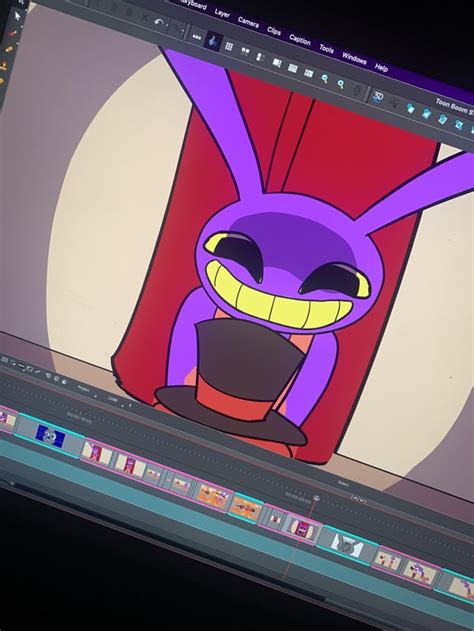Click the timeline playhead marker

[x=316, y=498]
